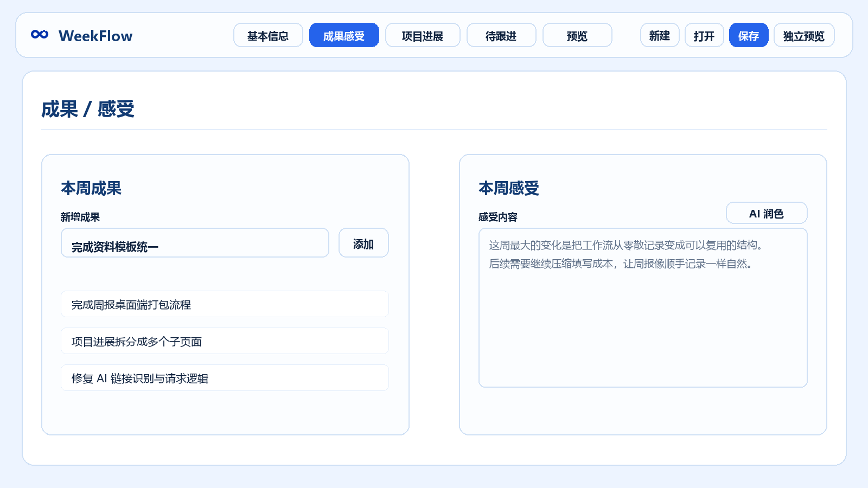Select the 完成周报桌面端打包流程 item
868x488 pixels.
pos(225,304)
